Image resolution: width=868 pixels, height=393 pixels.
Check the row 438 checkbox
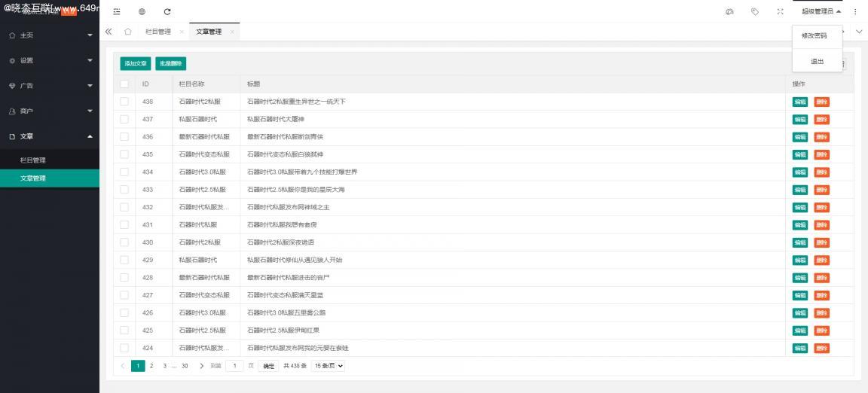[x=124, y=102]
